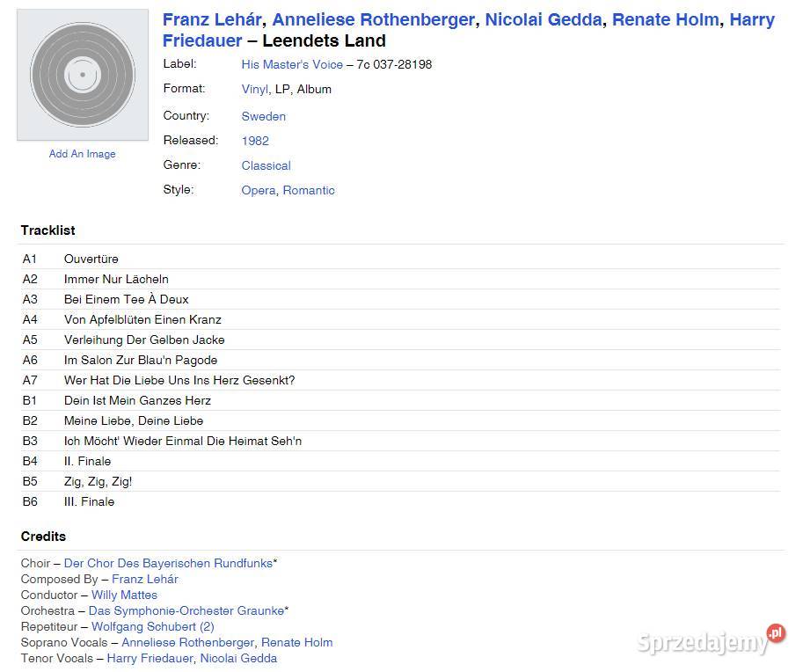The height and width of the screenshot is (672, 803).
Task: Open Willy Mattes conductor link
Action: [x=124, y=595]
